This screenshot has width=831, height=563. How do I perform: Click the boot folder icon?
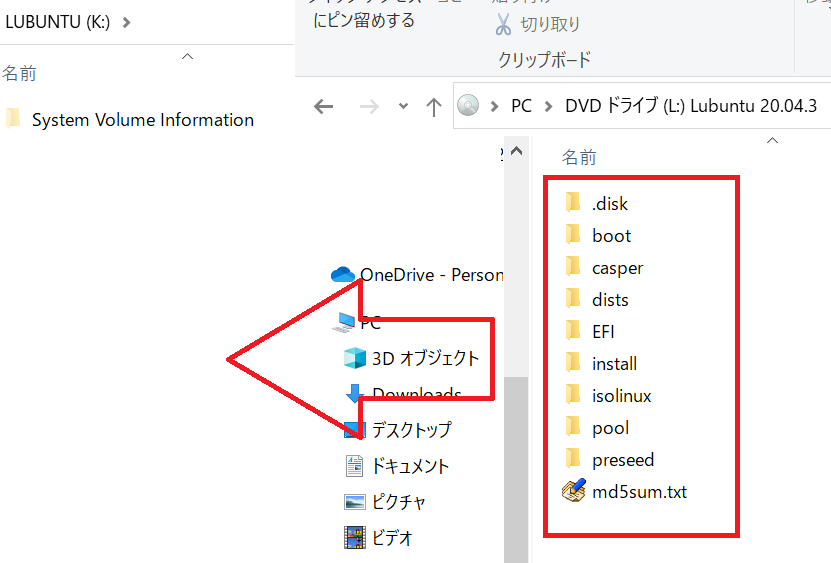(573, 234)
